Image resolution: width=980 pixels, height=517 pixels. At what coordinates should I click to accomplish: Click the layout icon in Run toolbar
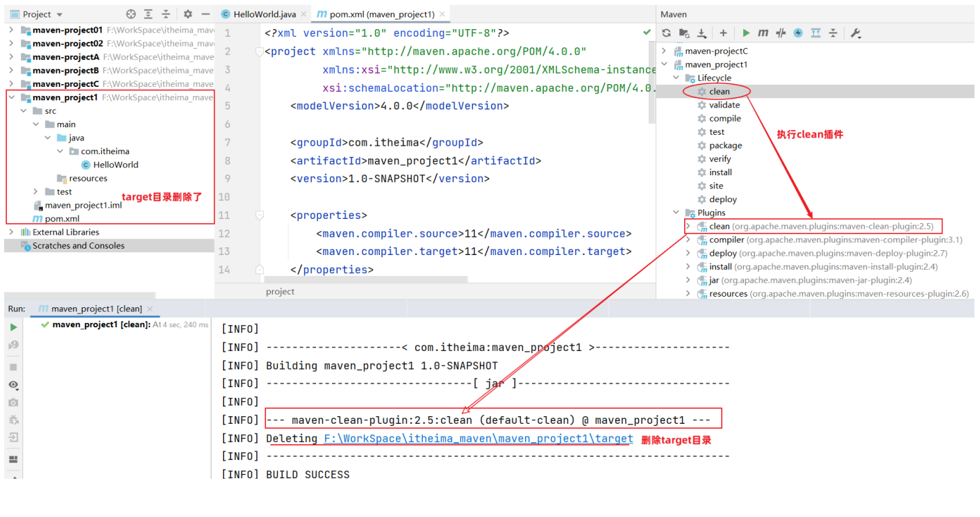pos(13,459)
